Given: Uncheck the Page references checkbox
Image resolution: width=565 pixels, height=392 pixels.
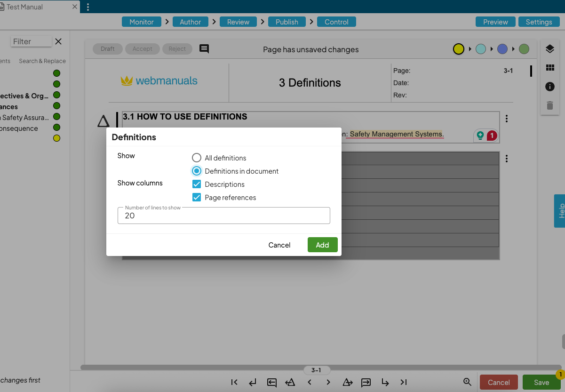Looking at the screenshot, I should (197, 197).
